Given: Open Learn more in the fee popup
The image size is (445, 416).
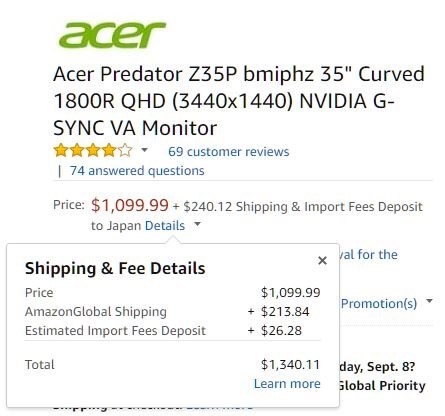Looking at the screenshot, I should click(x=287, y=384).
